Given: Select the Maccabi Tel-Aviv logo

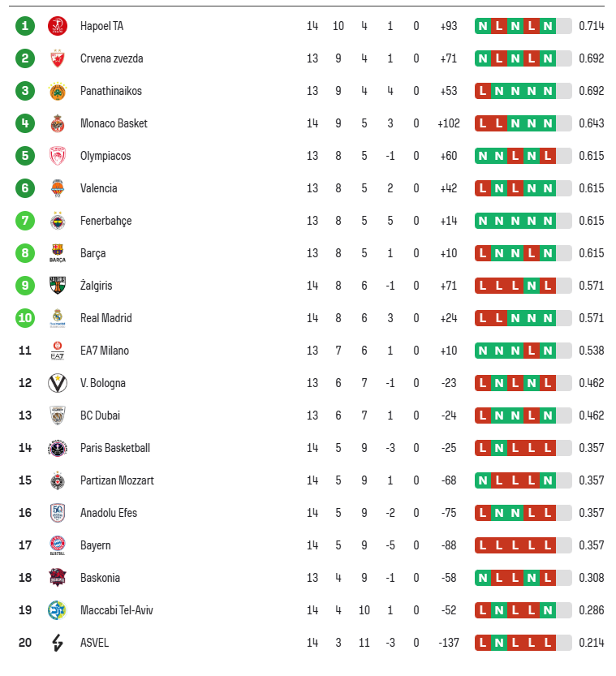Looking at the screenshot, I should click(58, 610).
